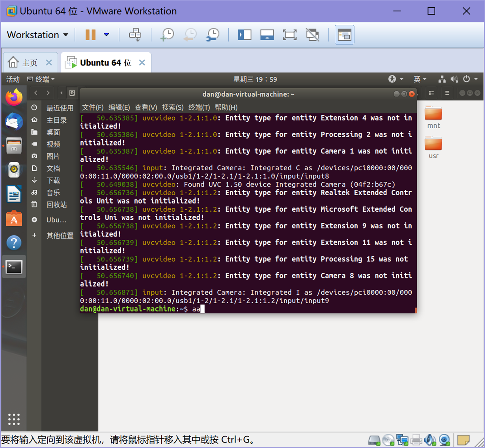
Task: Click the muted volume icon in top bar
Action: (454, 79)
